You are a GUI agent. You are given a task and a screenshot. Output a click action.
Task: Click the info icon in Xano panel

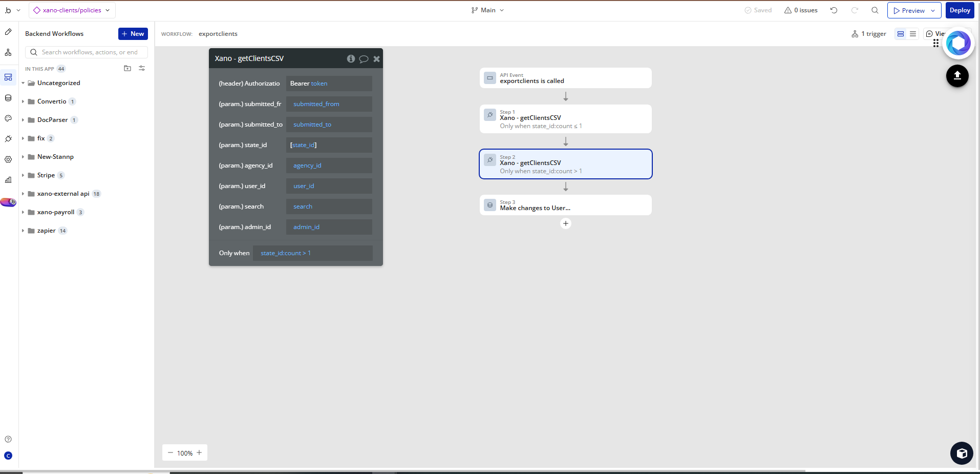point(351,59)
